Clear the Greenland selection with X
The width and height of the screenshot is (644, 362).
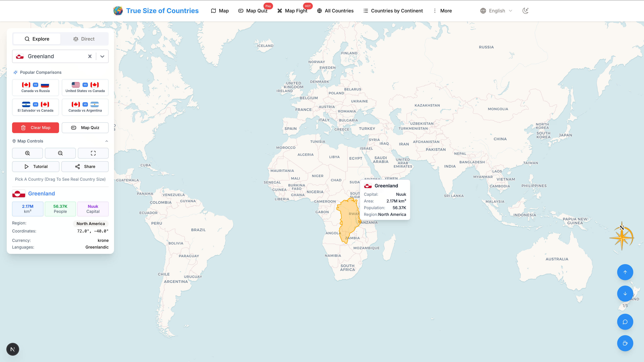(x=90, y=56)
